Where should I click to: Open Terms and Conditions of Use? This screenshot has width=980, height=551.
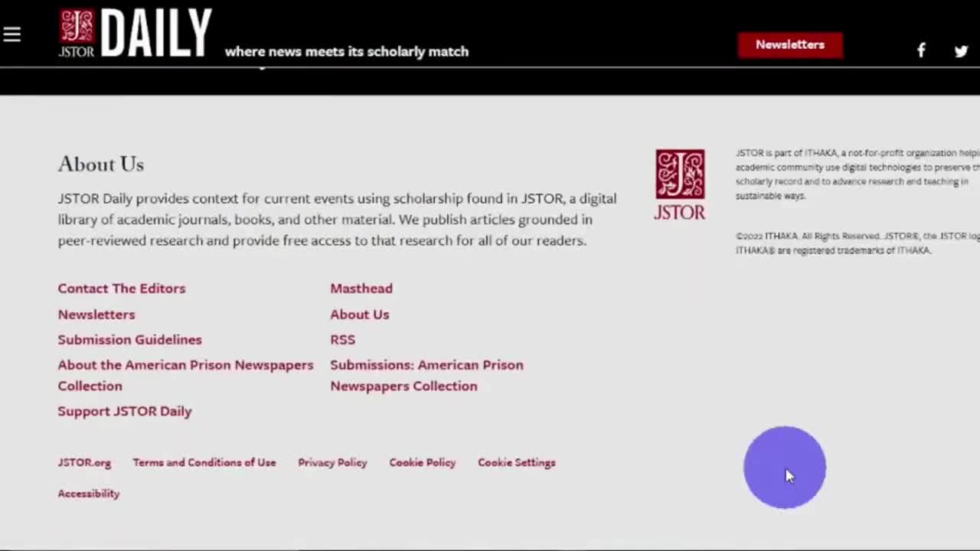[204, 462]
